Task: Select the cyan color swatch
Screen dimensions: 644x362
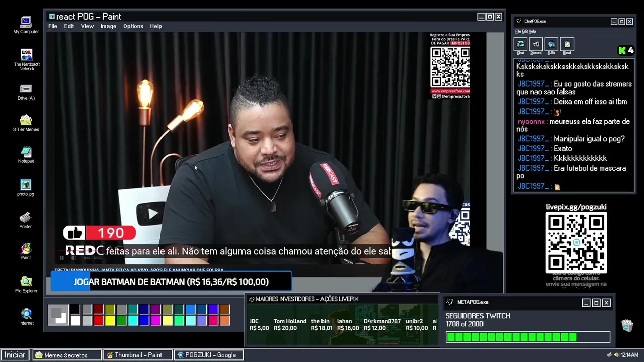Action: (133, 320)
